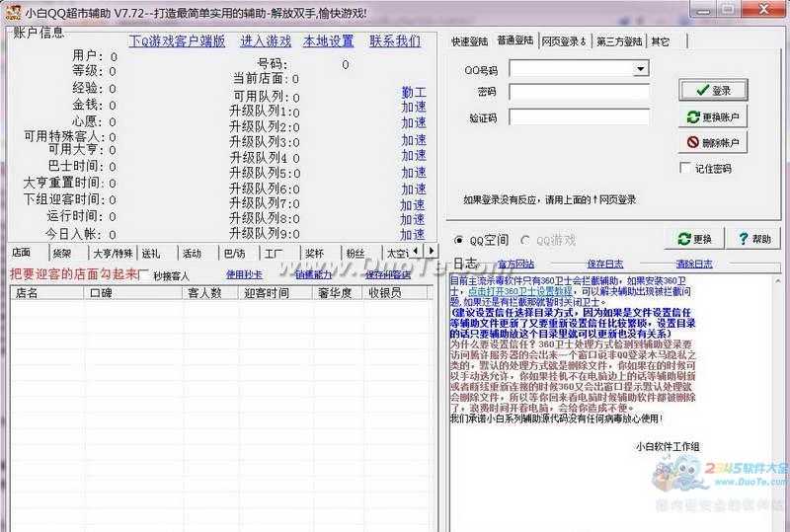Sort by the 客人数 column header
The image size is (790, 532).
pyautogui.click(x=210, y=293)
